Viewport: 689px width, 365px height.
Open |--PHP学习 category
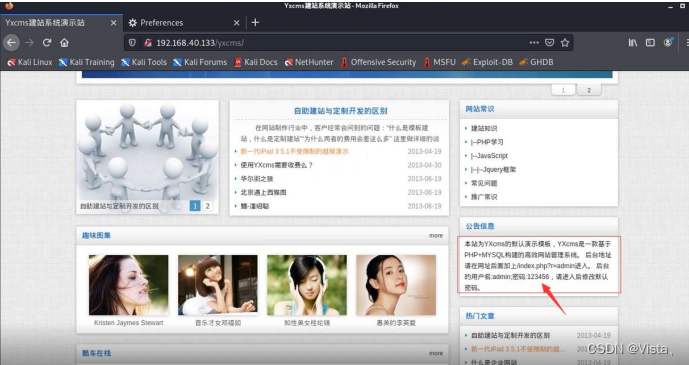487,142
